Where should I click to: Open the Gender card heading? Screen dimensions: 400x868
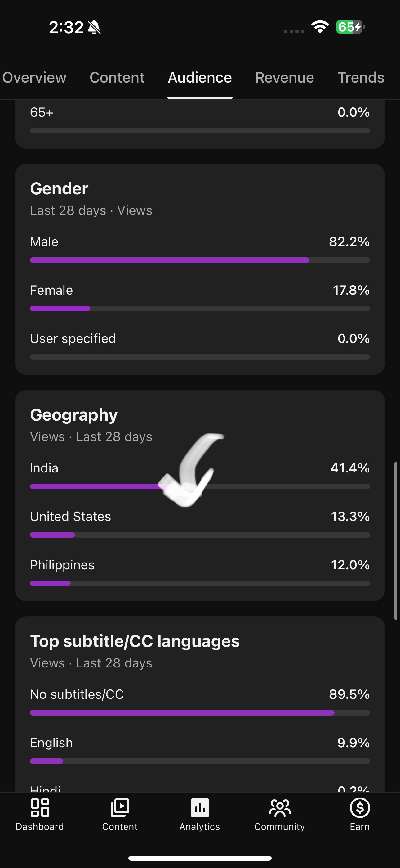59,188
